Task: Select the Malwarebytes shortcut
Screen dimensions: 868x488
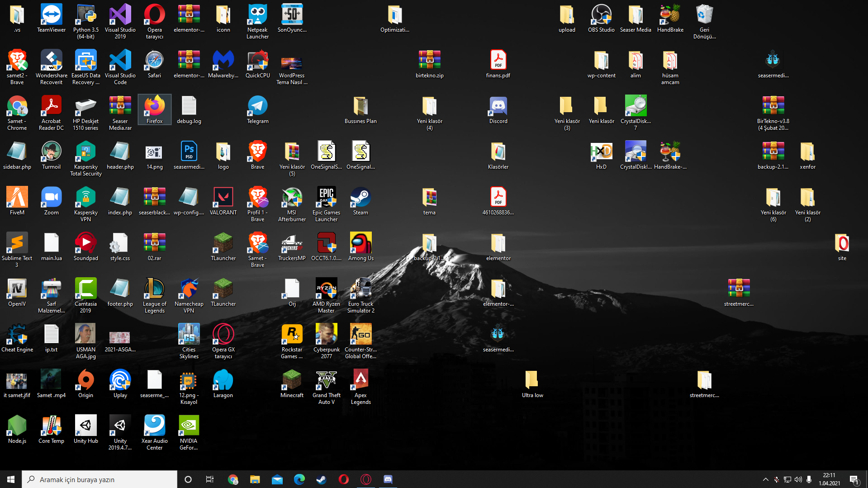Action: (x=223, y=64)
